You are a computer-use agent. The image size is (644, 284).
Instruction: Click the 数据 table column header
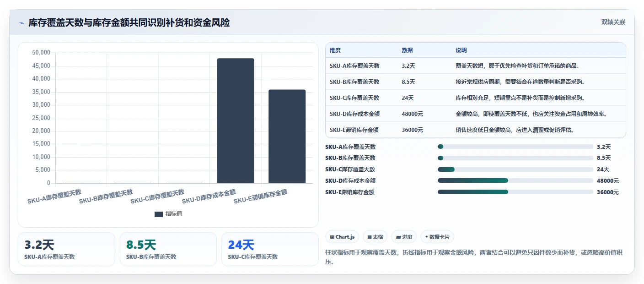[x=407, y=50]
